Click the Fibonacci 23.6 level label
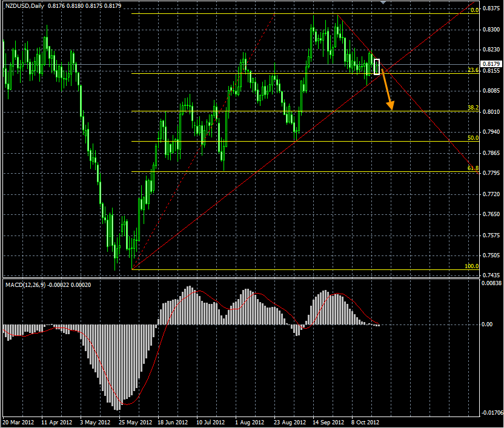Image resolution: width=504 pixels, height=428 pixels. point(473,70)
